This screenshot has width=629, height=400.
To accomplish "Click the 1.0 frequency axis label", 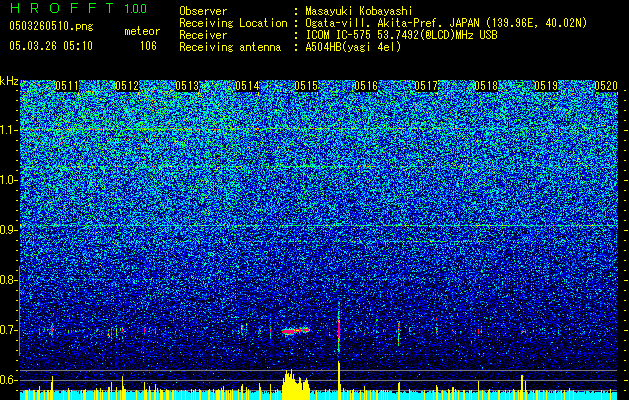I will [8, 180].
